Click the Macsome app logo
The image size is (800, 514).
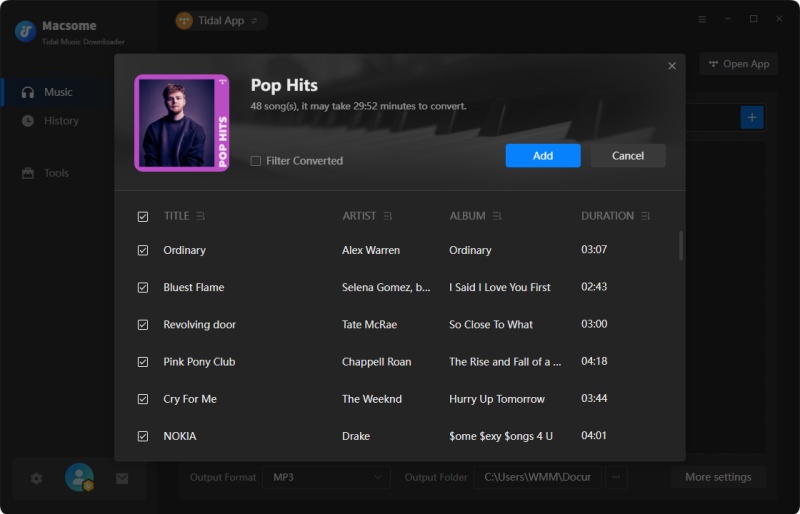25,31
